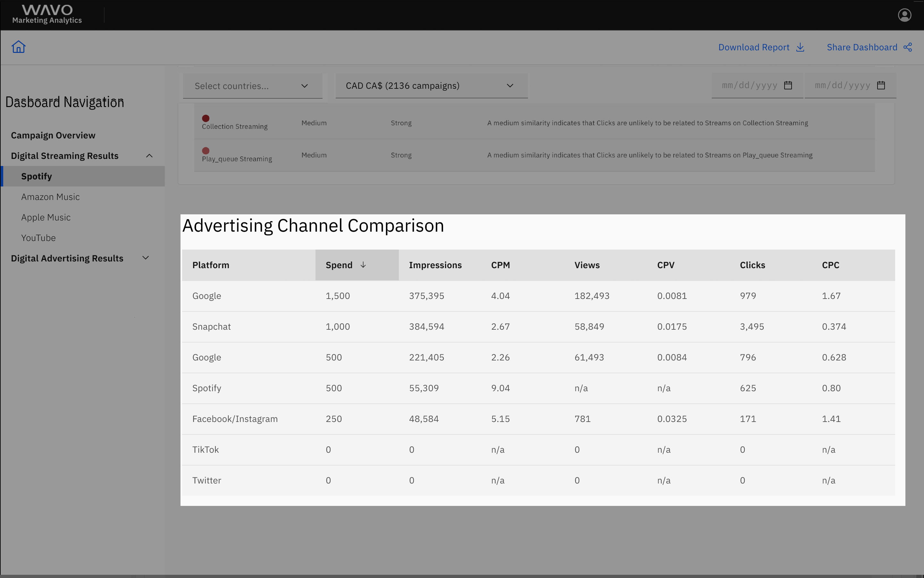Click the Collection Streaming label

pyautogui.click(x=235, y=127)
